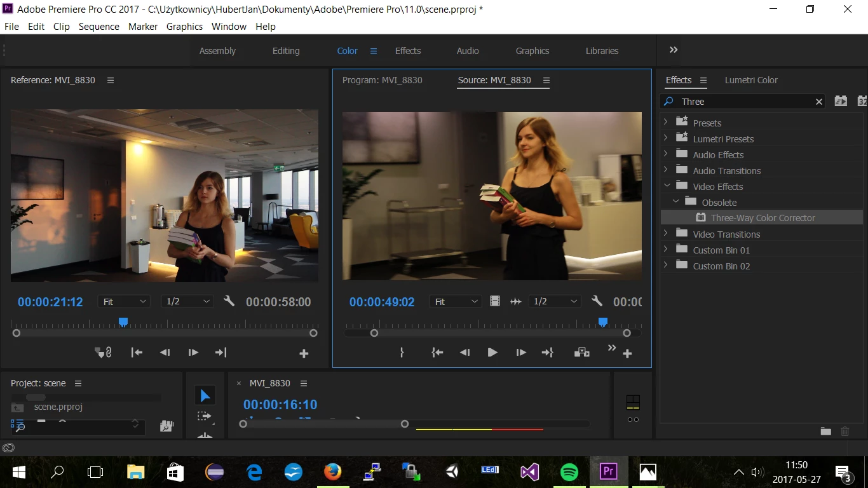Select Three-Way Color Corrector effect

763,217
